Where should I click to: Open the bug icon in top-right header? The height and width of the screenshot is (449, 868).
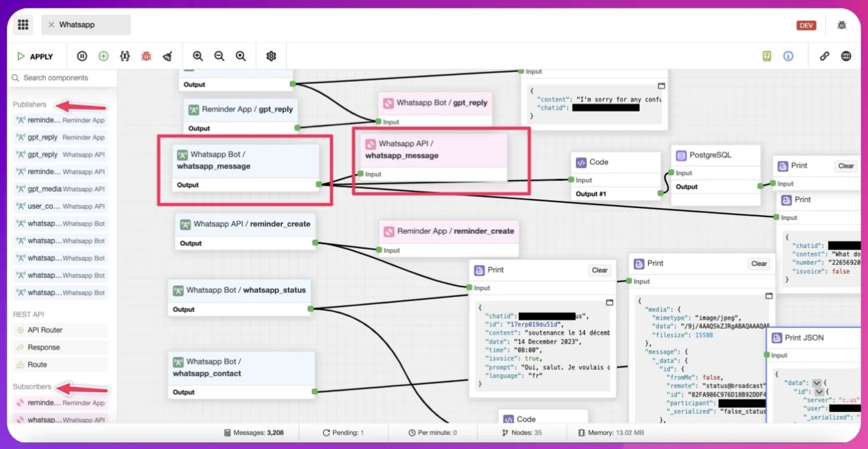pos(842,25)
